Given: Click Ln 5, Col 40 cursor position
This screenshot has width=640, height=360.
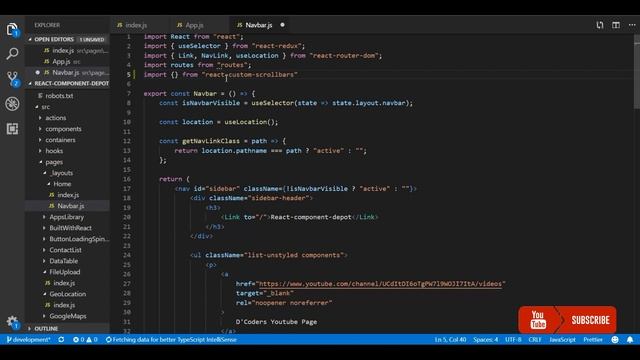Looking at the screenshot, I should pyautogui.click(x=450, y=340).
